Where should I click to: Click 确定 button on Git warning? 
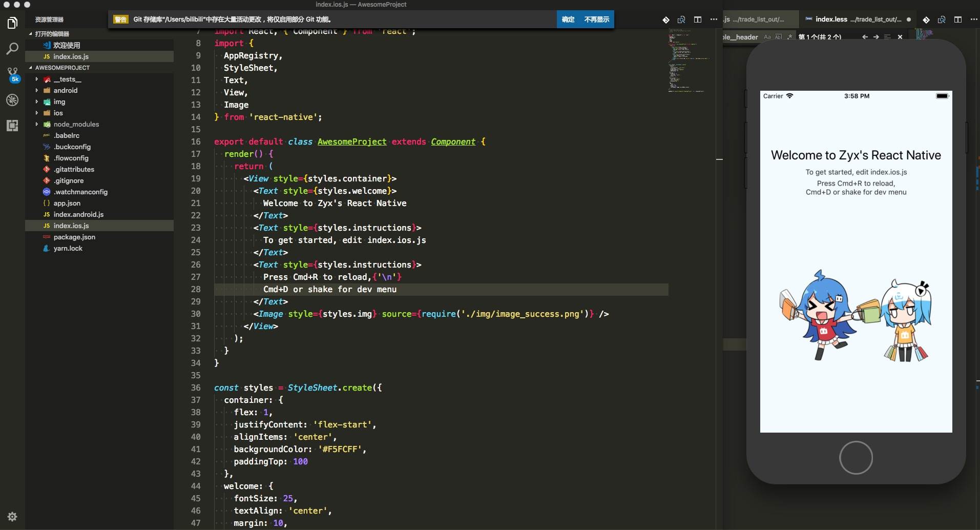pyautogui.click(x=568, y=19)
